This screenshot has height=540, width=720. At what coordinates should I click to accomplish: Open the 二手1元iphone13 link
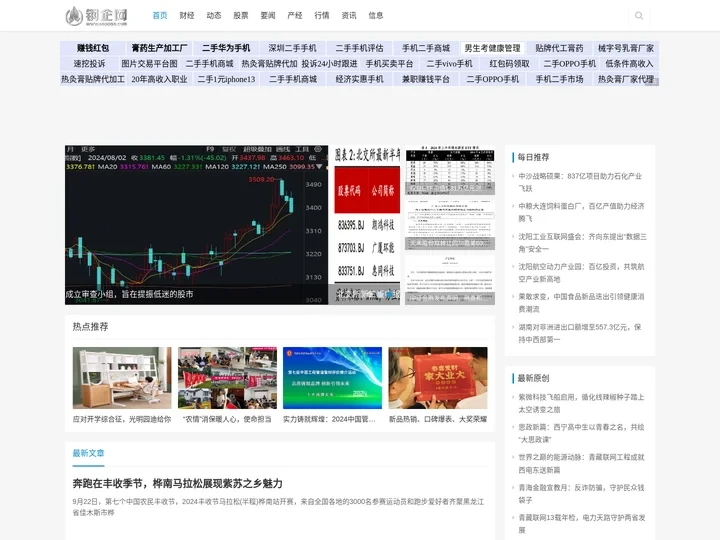(x=226, y=79)
